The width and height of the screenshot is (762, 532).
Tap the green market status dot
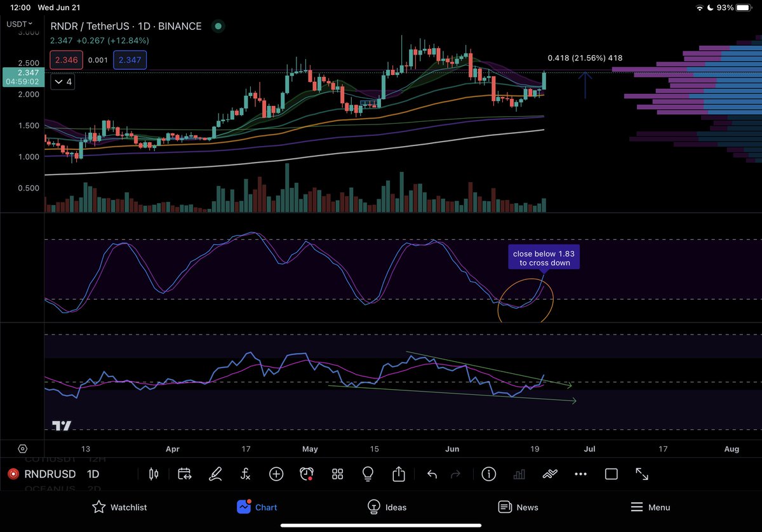(x=218, y=26)
